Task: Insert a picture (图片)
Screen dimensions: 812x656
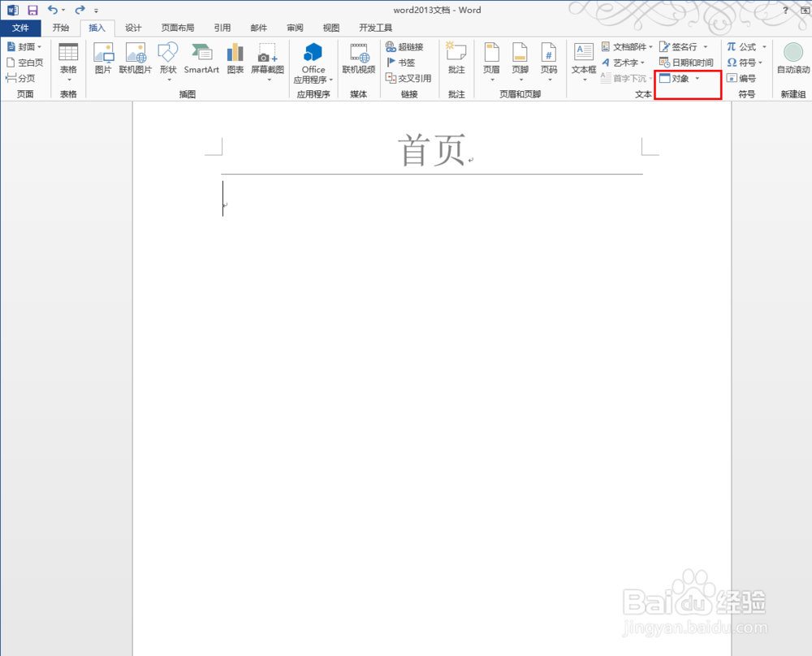Action: [x=103, y=58]
